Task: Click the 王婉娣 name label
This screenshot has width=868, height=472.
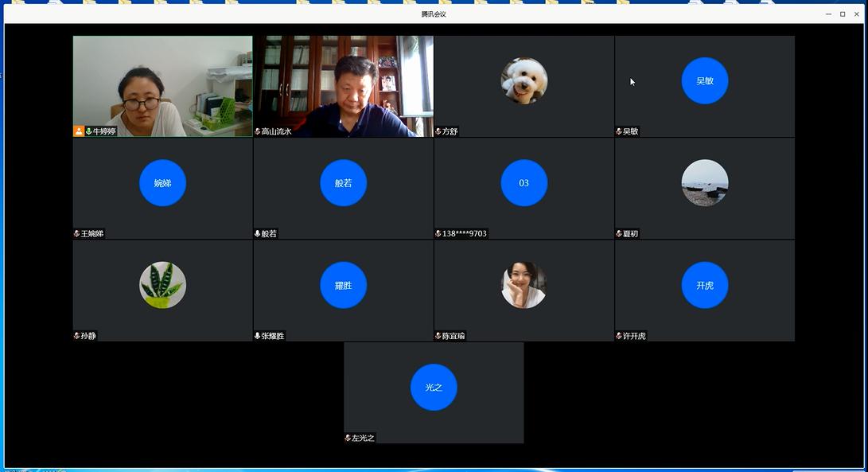Action: click(x=92, y=234)
